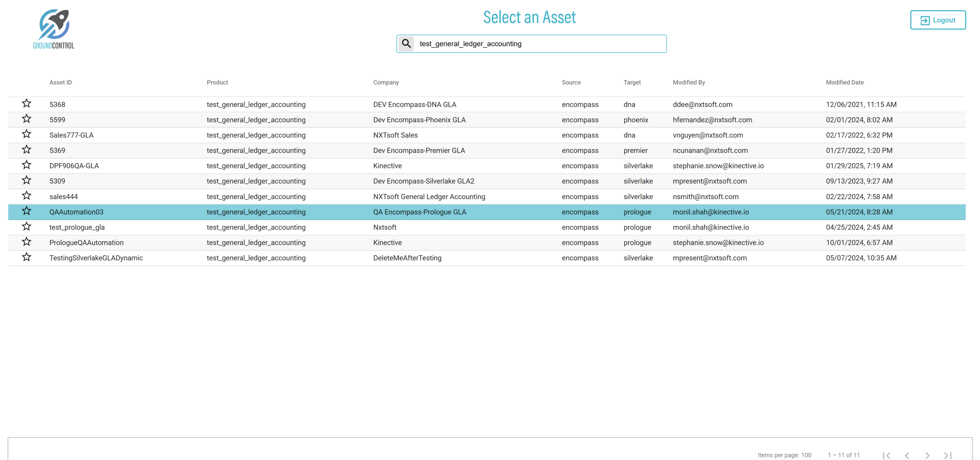
Task: Toggle favorite star for QAAutomation03
Action: point(26,211)
